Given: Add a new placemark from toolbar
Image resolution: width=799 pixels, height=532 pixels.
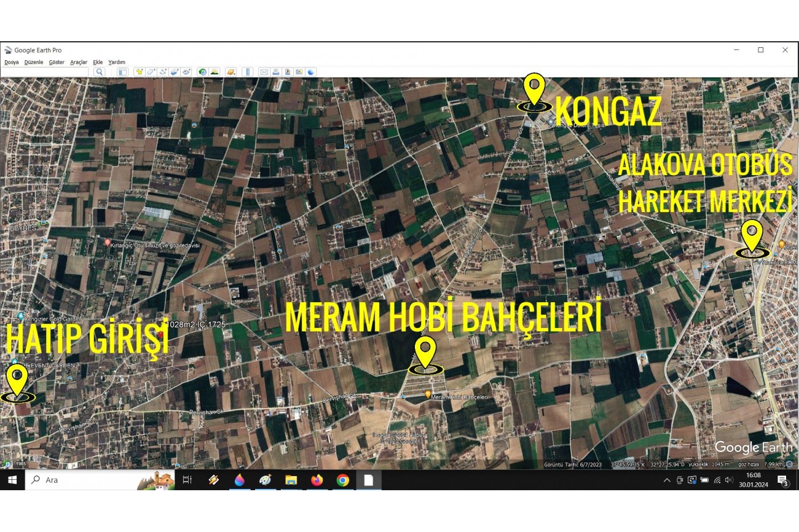Looking at the screenshot, I should pyautogui.click(x=140, y=72).
